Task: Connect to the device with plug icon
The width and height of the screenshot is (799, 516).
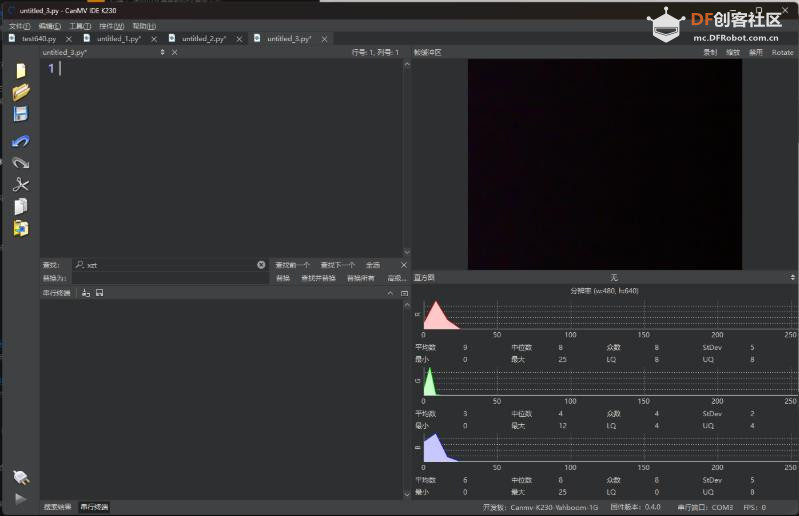Action: pyautogui.click(x=21, y=477)
